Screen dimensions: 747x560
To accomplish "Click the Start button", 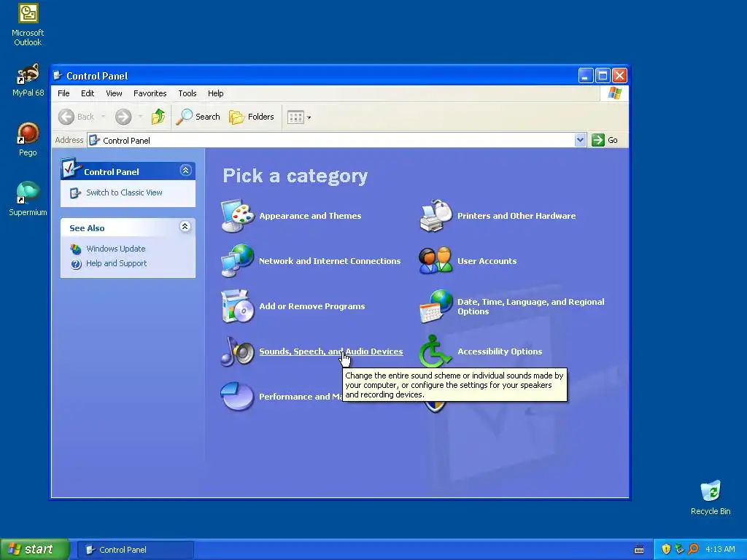I will click(x=35, y=549).
